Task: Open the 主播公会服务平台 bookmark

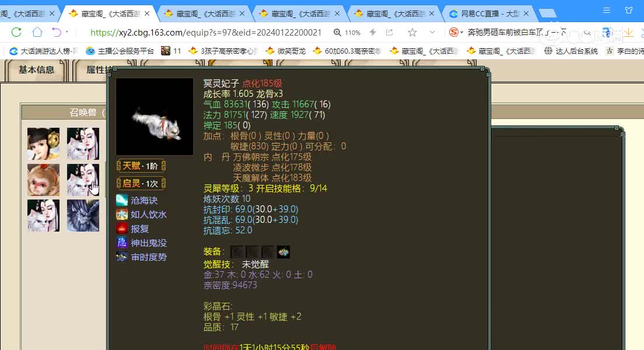Action: [x=120, y=51]
